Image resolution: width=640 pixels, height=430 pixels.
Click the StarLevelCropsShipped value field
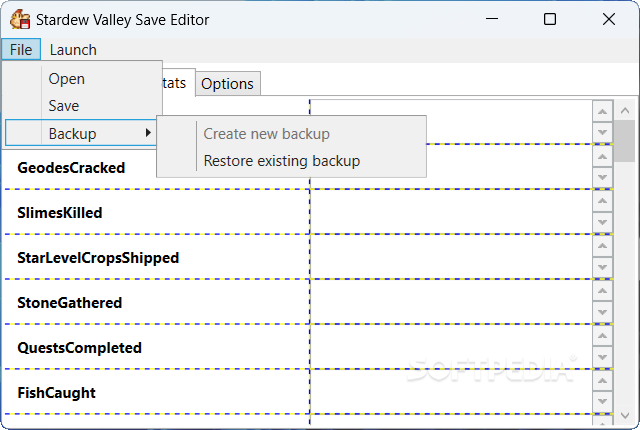tap(451, 257)
